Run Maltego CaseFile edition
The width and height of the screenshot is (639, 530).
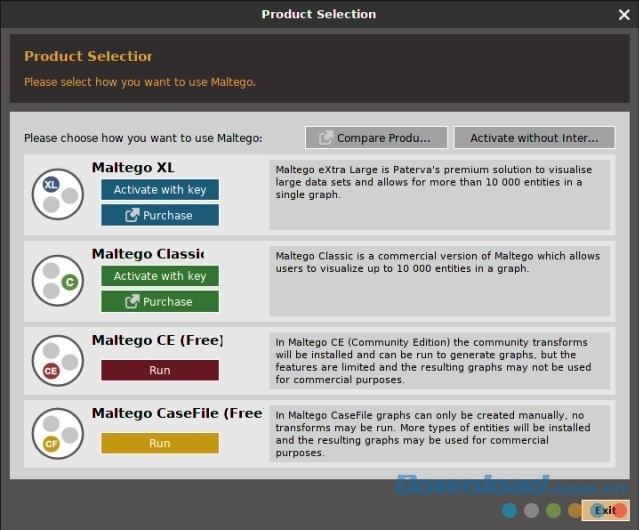160,443
